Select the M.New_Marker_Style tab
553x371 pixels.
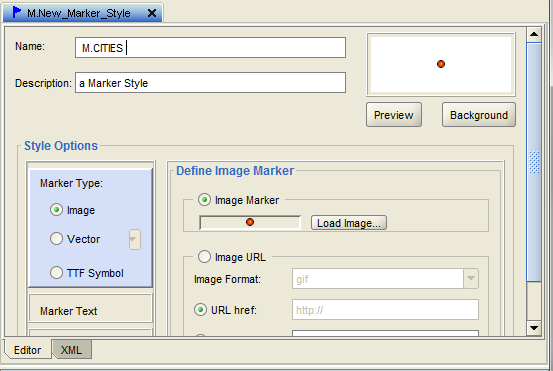click(83, 13)
